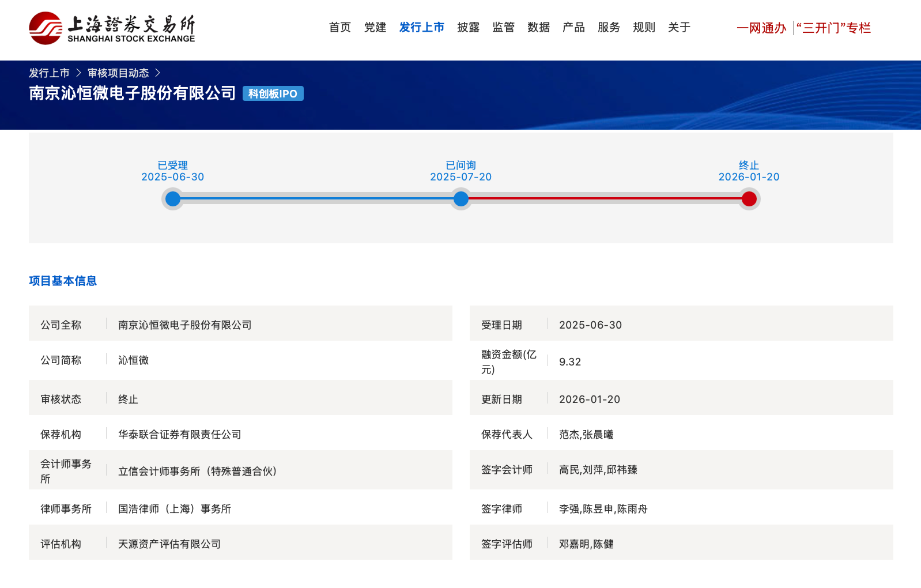Click the 发行上市 breadcrumb link

pyautogui.click(x=49, y=73)
